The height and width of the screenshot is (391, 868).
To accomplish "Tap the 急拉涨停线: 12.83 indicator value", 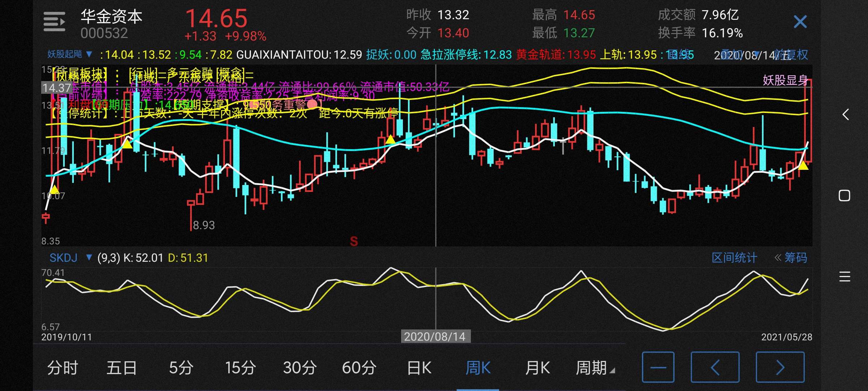I will pos(466,55).
